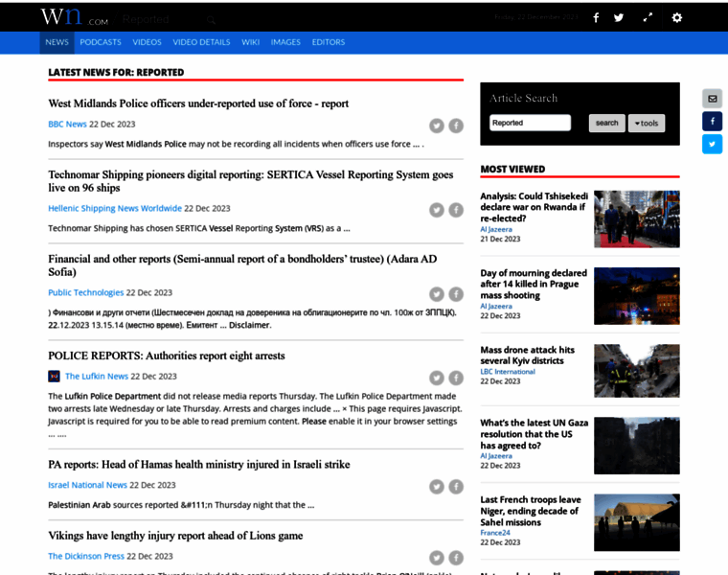Click the Tshisekedi red carpet thumbnail
Viewport: 728px width, 575px height.
coord(637,219)
